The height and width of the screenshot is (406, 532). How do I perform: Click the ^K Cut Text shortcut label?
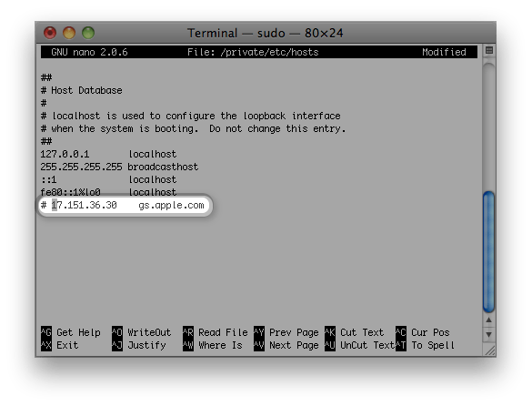pos(355,332)
